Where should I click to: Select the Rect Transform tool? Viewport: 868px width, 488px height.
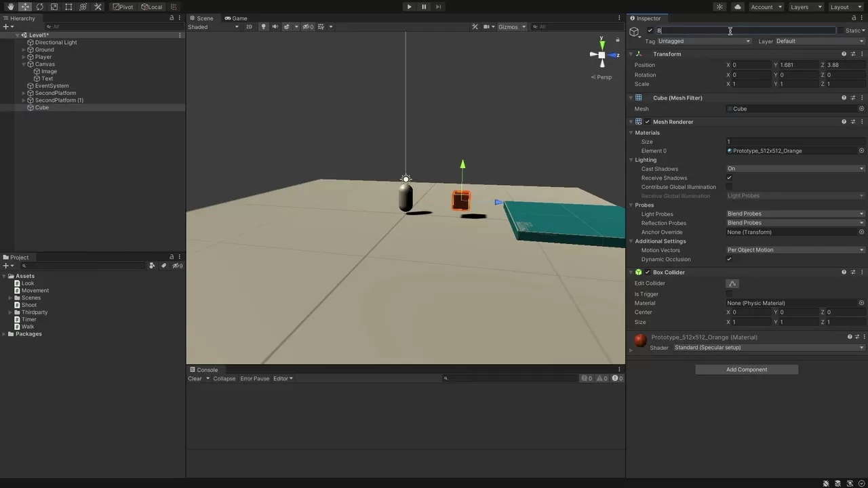pos(68,6)
